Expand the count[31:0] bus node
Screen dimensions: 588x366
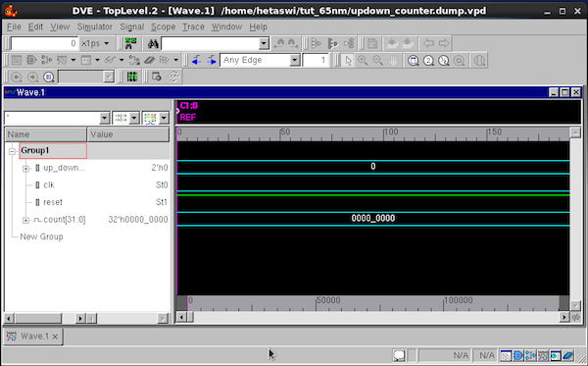tap(25, 221)
